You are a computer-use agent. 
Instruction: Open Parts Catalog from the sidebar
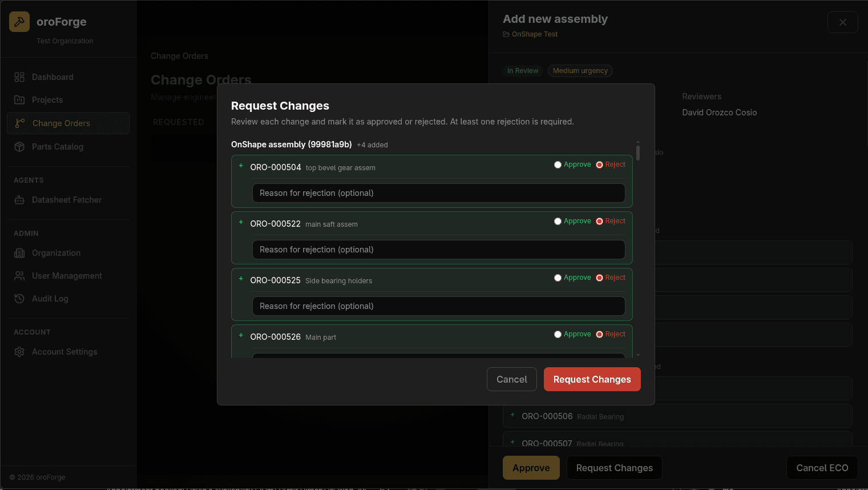68,147
